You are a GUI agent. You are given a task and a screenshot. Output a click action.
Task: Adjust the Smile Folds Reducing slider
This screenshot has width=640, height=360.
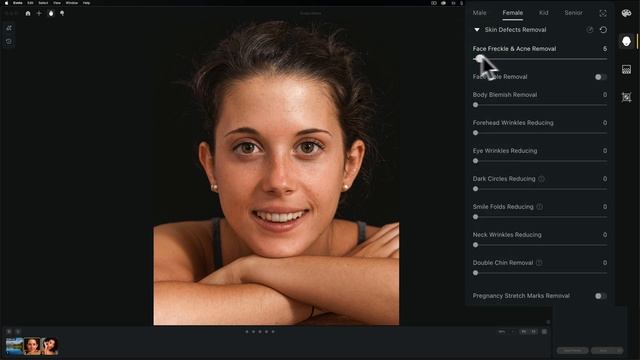[x=540, y=217]
